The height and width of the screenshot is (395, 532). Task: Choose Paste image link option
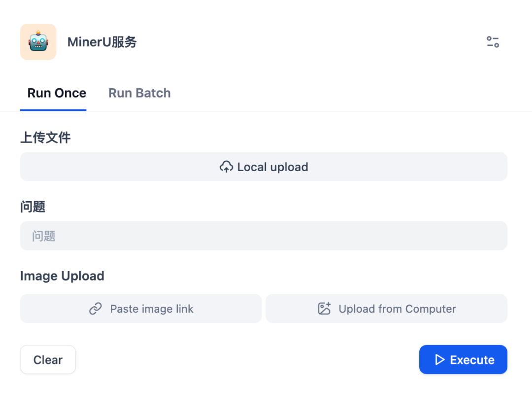tap(140, 308)
